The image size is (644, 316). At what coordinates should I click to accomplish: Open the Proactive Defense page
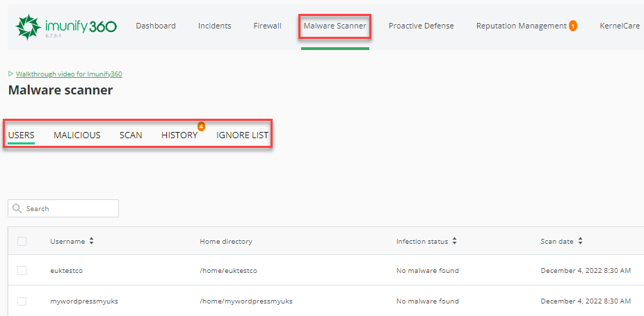[421, 26]
